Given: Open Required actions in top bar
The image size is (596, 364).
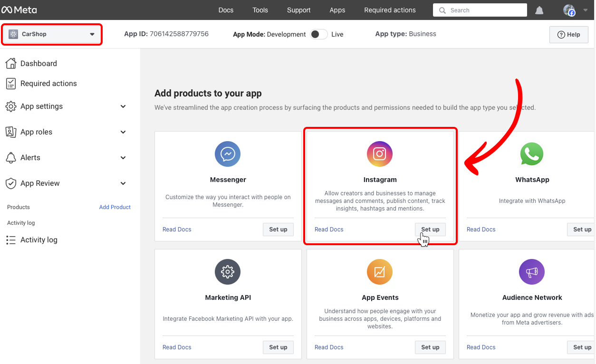Looking at the screenshot, I should tap(390, 10).
